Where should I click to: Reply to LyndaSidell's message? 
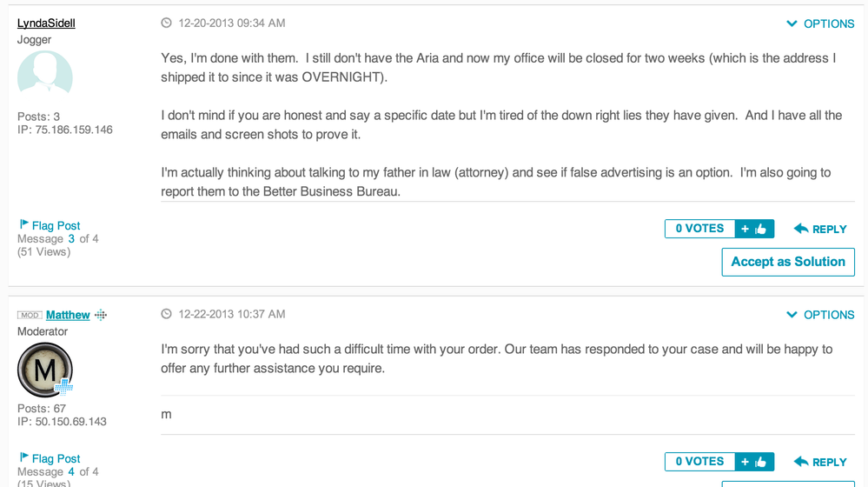click(820, 229)
